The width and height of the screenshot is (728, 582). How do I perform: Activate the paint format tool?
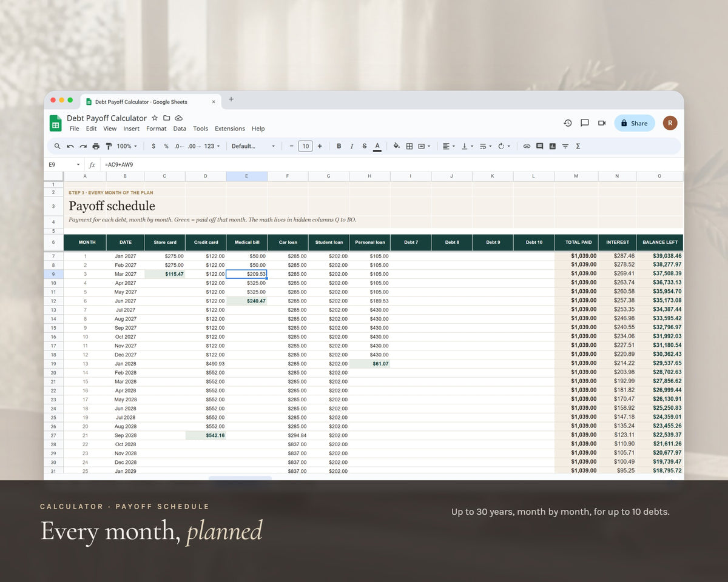[x=109, y=146]
